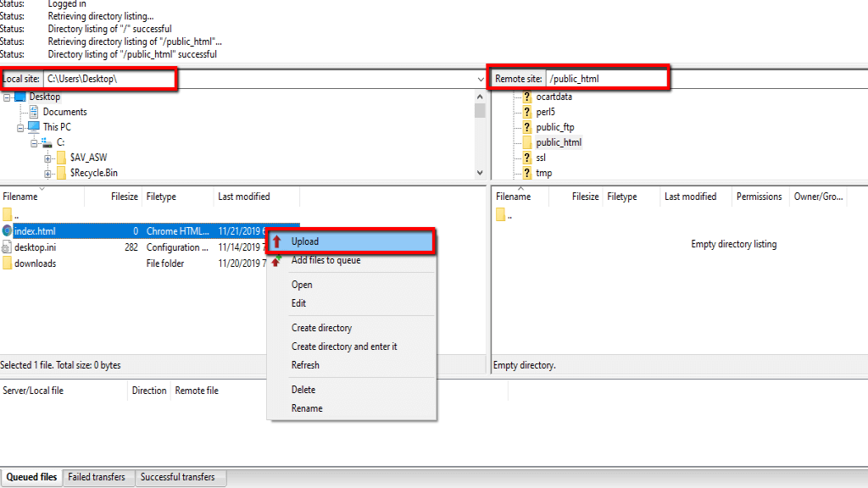Collapse the This PC tree node

coord(20,128)
